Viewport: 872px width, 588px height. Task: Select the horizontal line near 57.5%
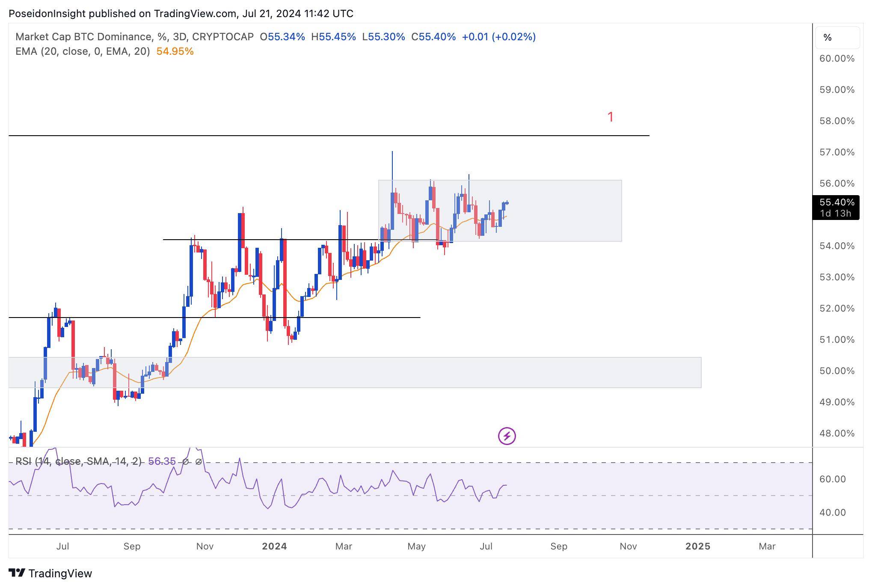click(329, 136)
